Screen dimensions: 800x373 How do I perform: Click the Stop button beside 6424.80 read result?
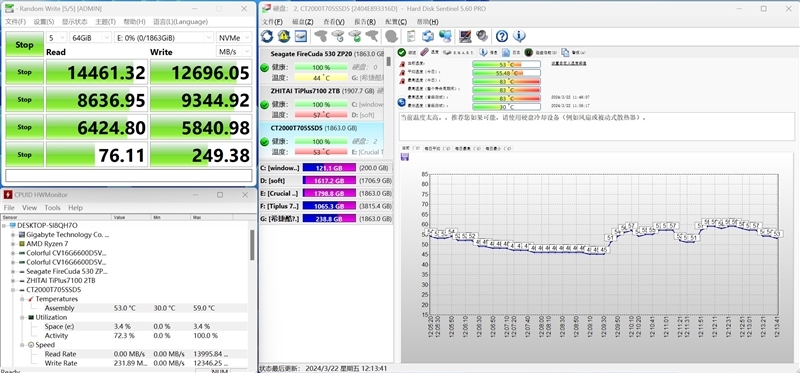tap(24, 127)
